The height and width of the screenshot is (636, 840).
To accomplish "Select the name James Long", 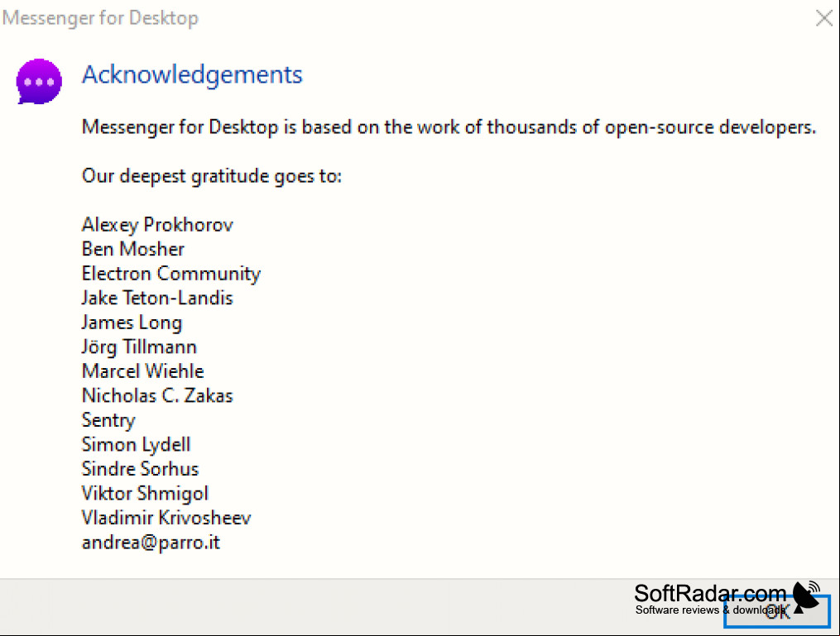I will click(132, 323).
